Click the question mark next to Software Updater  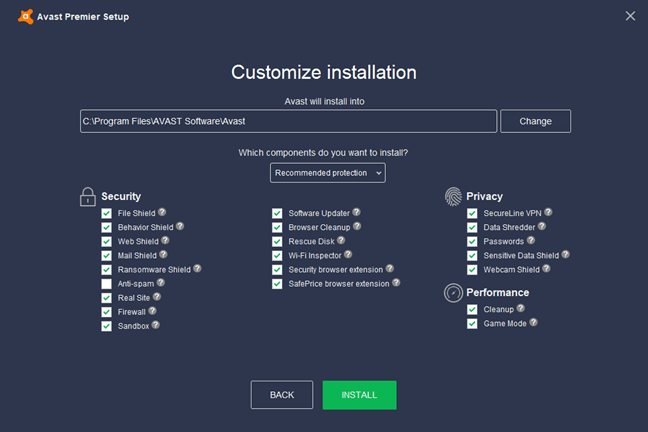pyautogui.click(x=356, y=212)
